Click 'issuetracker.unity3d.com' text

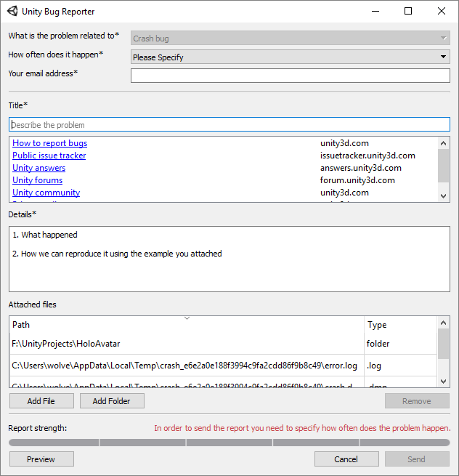367,156
